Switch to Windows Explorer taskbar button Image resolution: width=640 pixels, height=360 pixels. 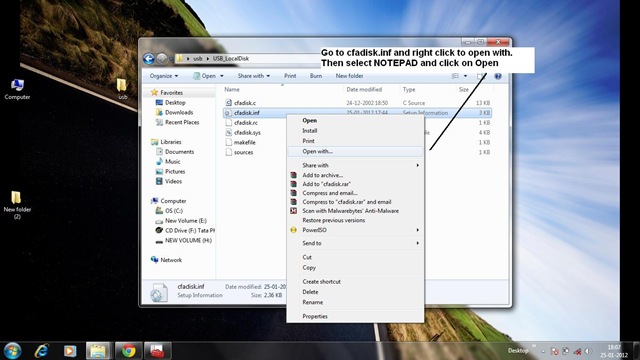(98, 351)
